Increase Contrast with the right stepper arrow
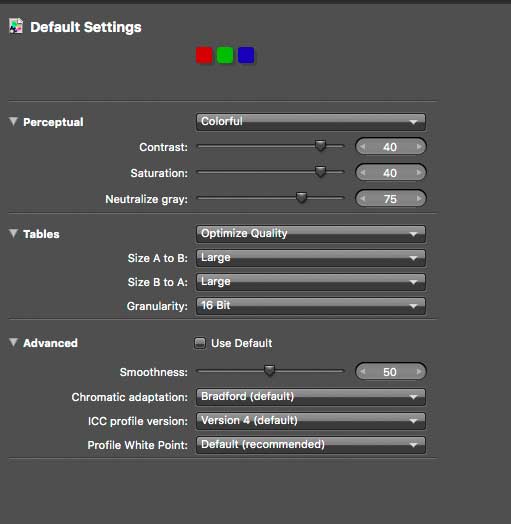This screenshot has width=511, height=524. [419, 147]
